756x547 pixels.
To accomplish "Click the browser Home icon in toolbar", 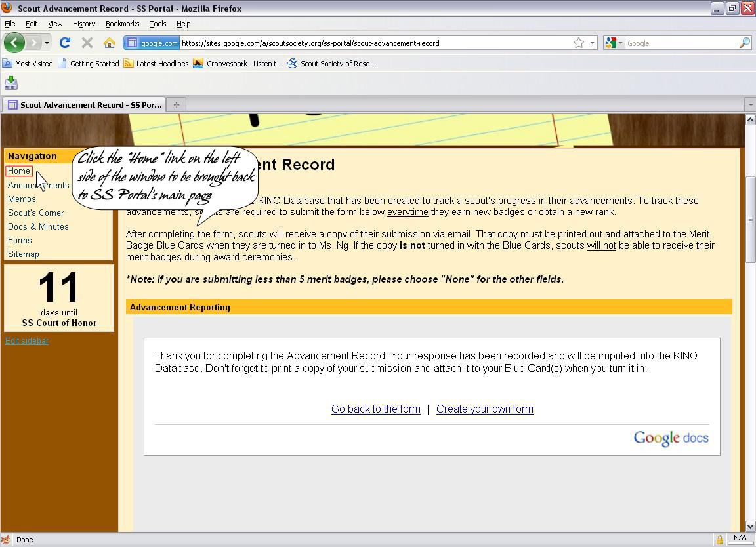I will pyautogui.click(x=109, y=43).
